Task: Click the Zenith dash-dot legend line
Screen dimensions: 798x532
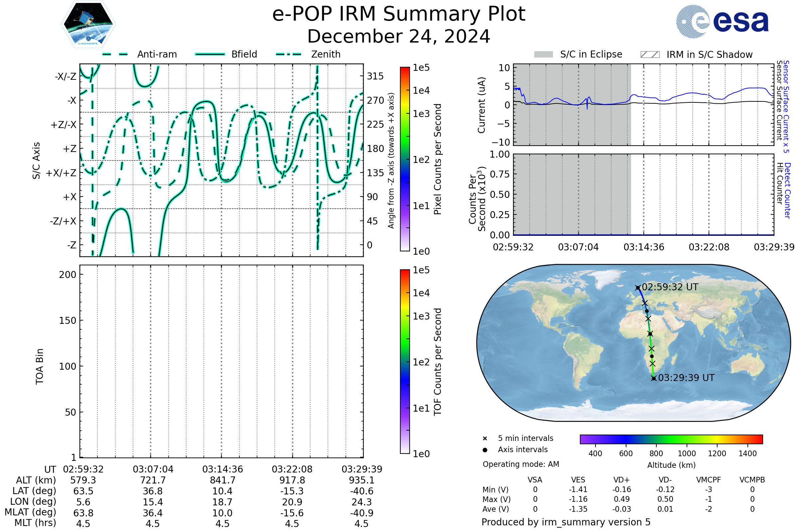Action: point(289,54)
